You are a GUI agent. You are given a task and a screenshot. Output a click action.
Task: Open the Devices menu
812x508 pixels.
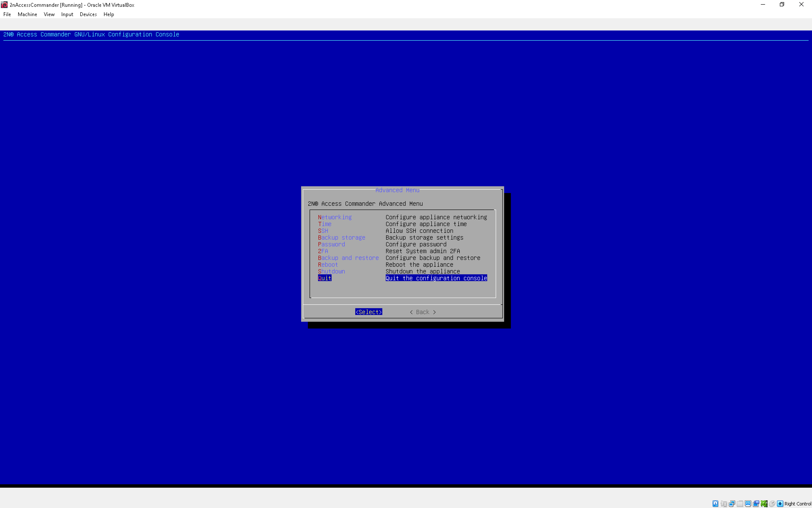point(88,14)
